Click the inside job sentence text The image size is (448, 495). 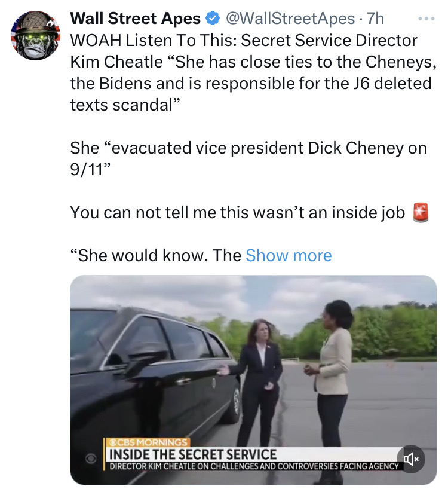click(237, 212)
